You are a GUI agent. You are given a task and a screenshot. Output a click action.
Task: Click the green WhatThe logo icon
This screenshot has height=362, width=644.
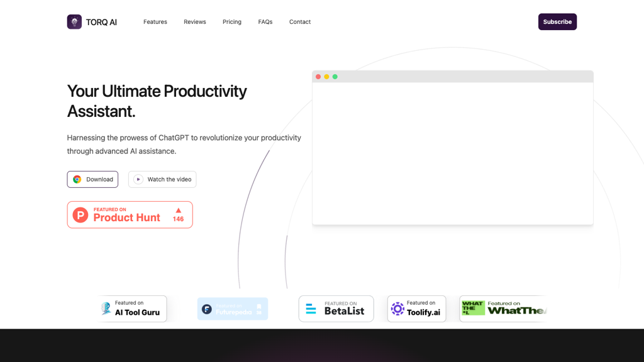click(473, 308)
